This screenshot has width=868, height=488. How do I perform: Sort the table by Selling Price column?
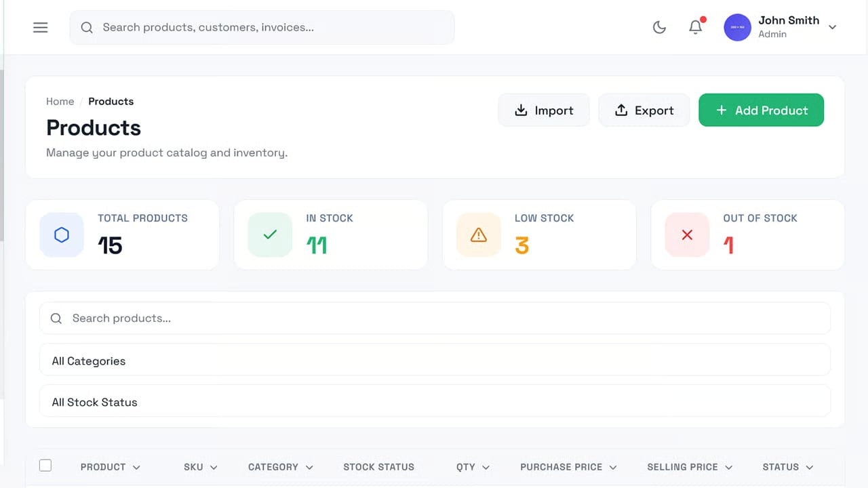[x=690, y=467]
